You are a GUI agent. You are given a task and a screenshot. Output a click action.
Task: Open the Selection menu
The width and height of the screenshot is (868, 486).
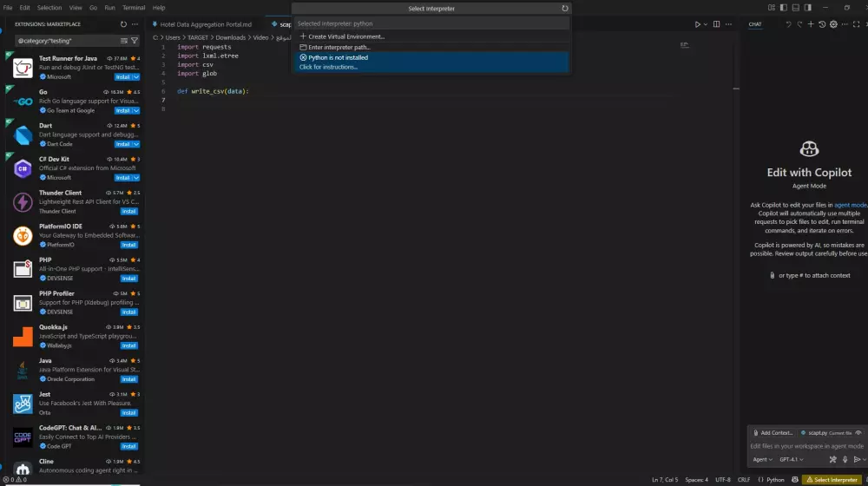click(49, 8)
